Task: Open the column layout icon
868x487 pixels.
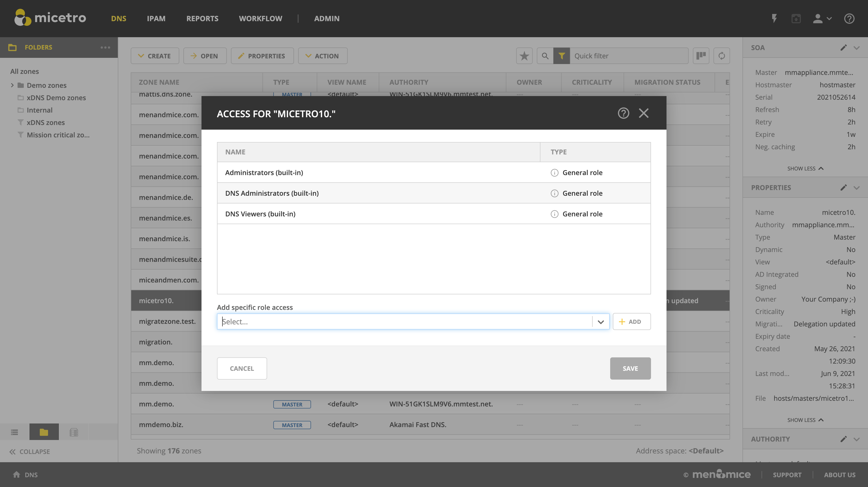Action: click(x=701, y=56)
